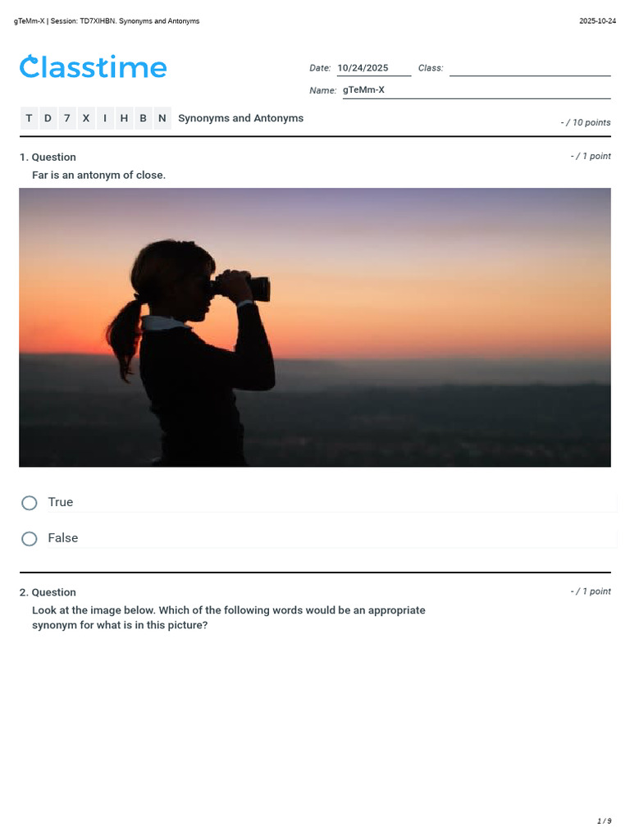The height and width of the screenshot is (840, 630).
Task: Click the empty Class field line
Action: pyautogui.click(x=530, y=69)
